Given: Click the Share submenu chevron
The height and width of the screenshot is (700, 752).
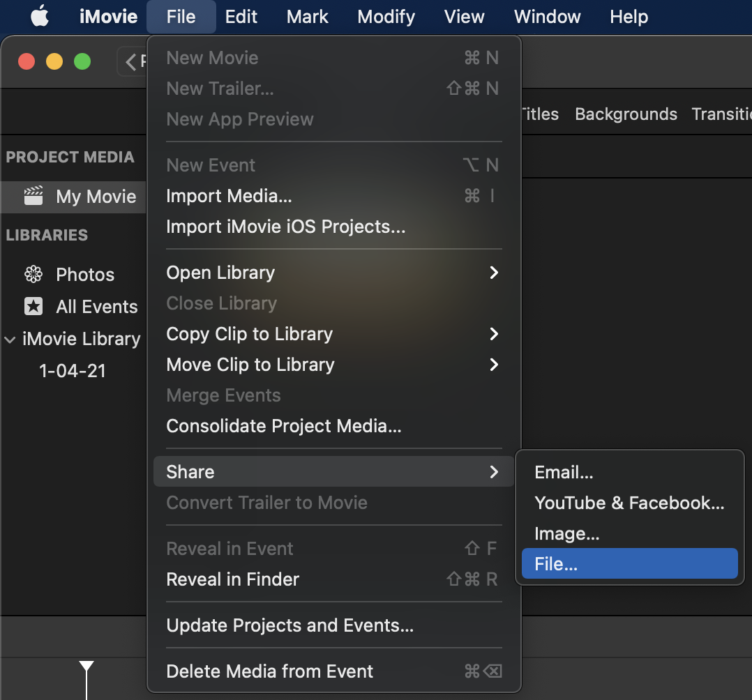Looking at the screenshot, I should coord(494,472).
